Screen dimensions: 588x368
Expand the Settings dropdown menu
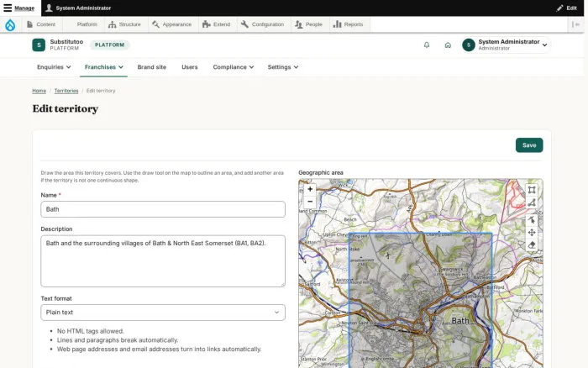pos(283,67)
